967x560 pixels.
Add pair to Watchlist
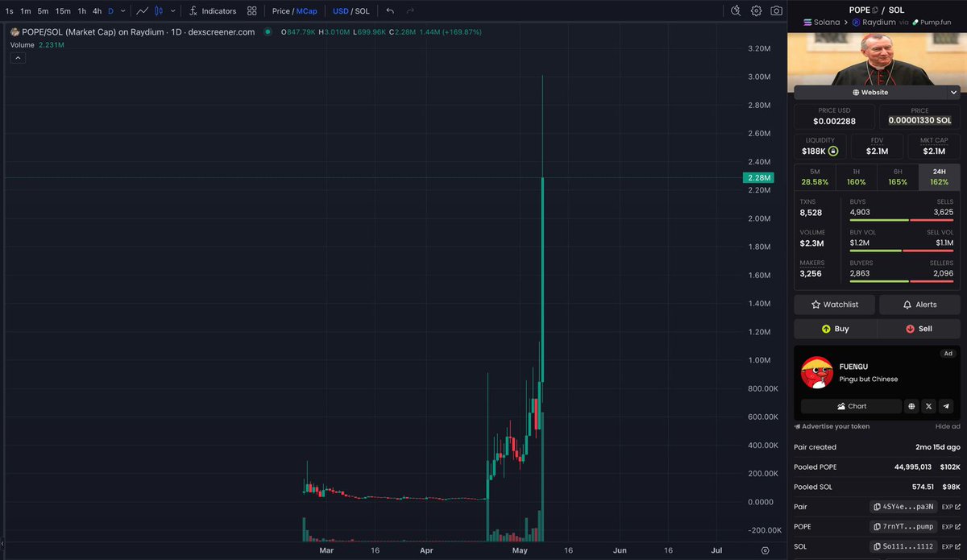[x=835, y=305]
